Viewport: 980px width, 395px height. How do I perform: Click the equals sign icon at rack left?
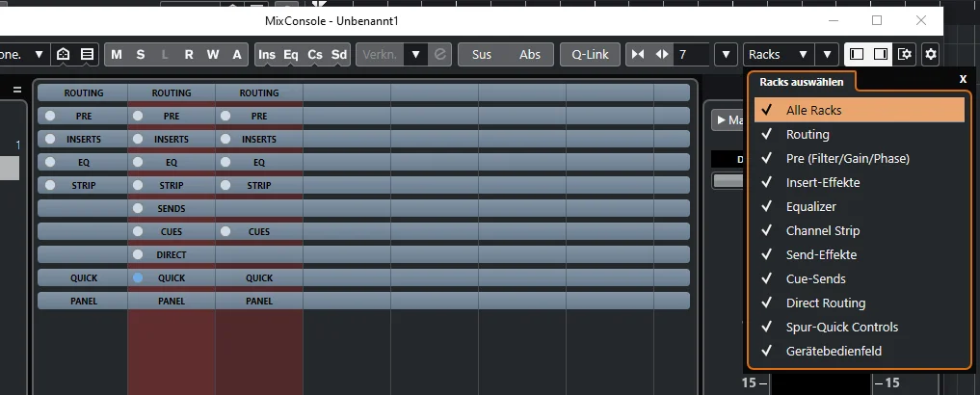pyautogui.click(x=17, y=90)
